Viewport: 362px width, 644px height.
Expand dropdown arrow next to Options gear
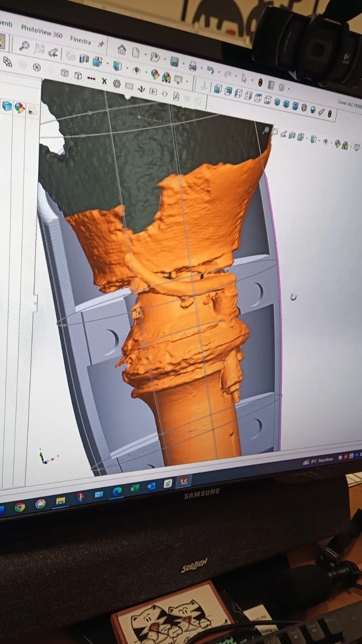click(289, 89)
